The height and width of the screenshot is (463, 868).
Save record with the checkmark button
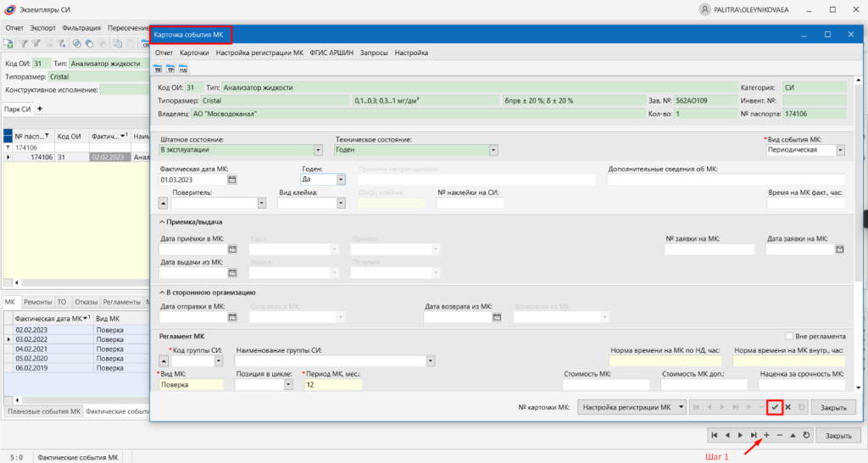point(775,407)
